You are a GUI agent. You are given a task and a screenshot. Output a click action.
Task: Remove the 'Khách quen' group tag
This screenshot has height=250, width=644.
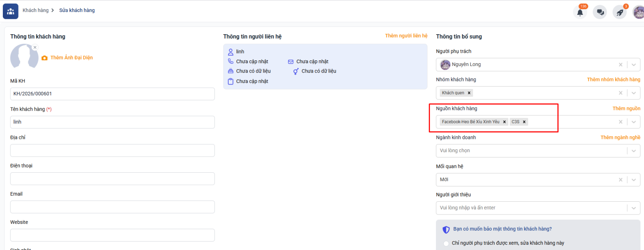(469, 93)
